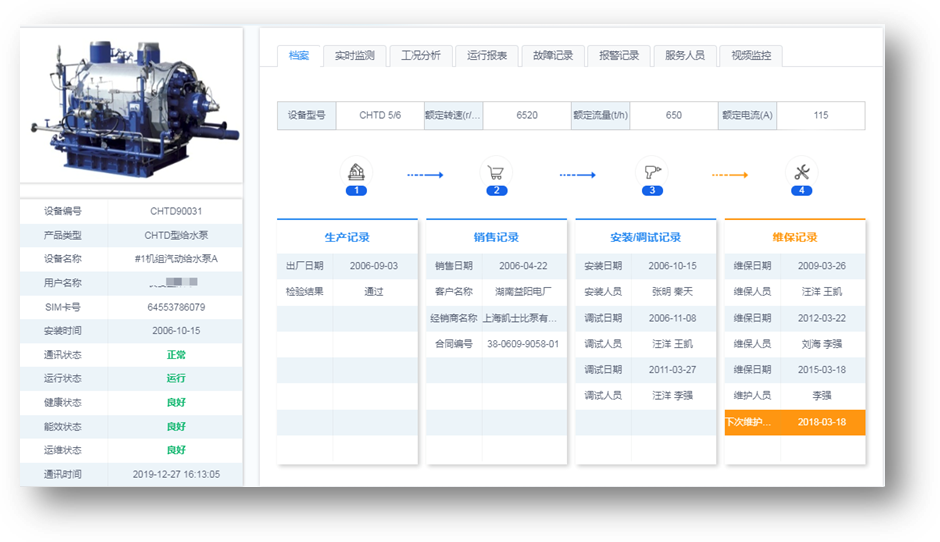The image size is (940, 542).
Task: Click contract number 38-0609-9058-01
Action: pyautogui.click(x=523, y=344)
